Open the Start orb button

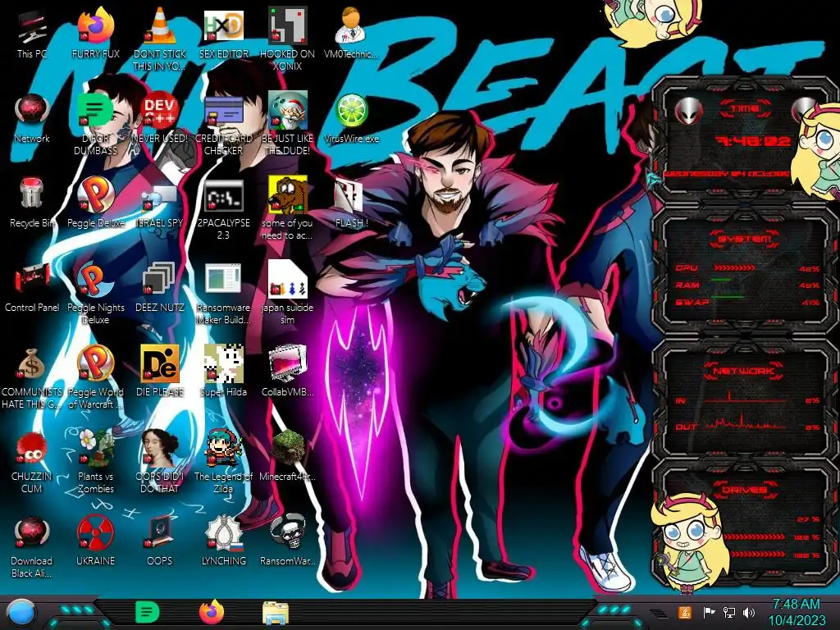[21, 613]
